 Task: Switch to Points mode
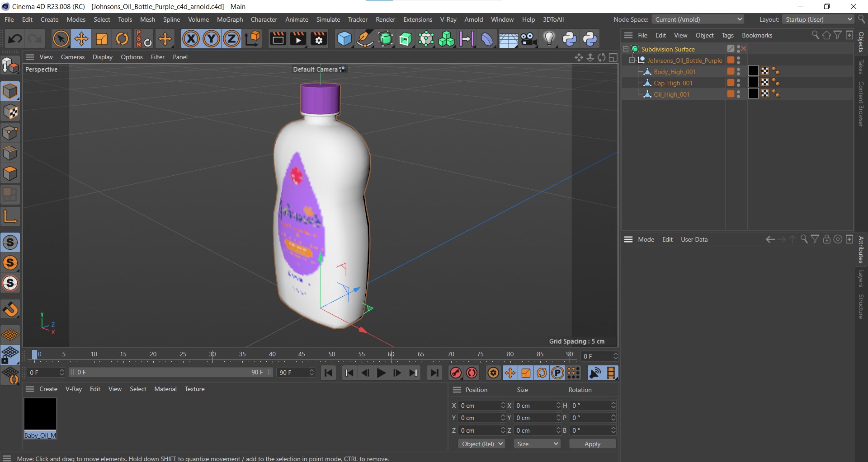click(x=10, y=133)
